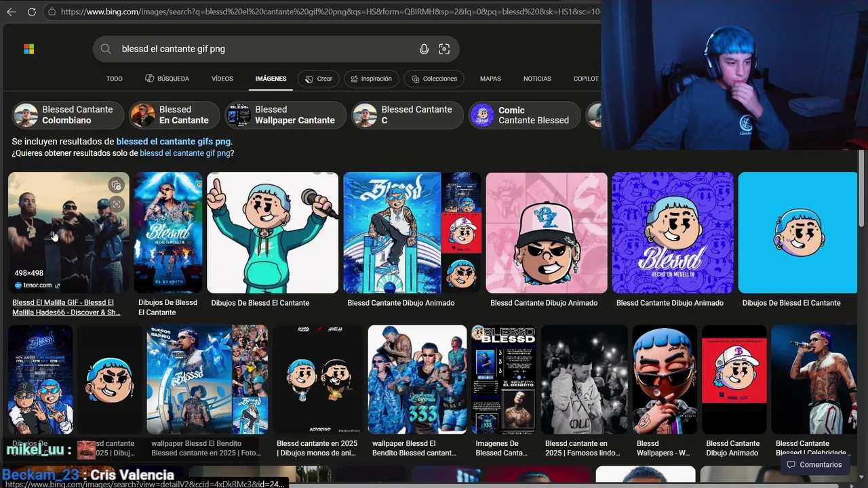
Task: Select Blessed Cantante C suggestion chip
Action: coord(408,115)
